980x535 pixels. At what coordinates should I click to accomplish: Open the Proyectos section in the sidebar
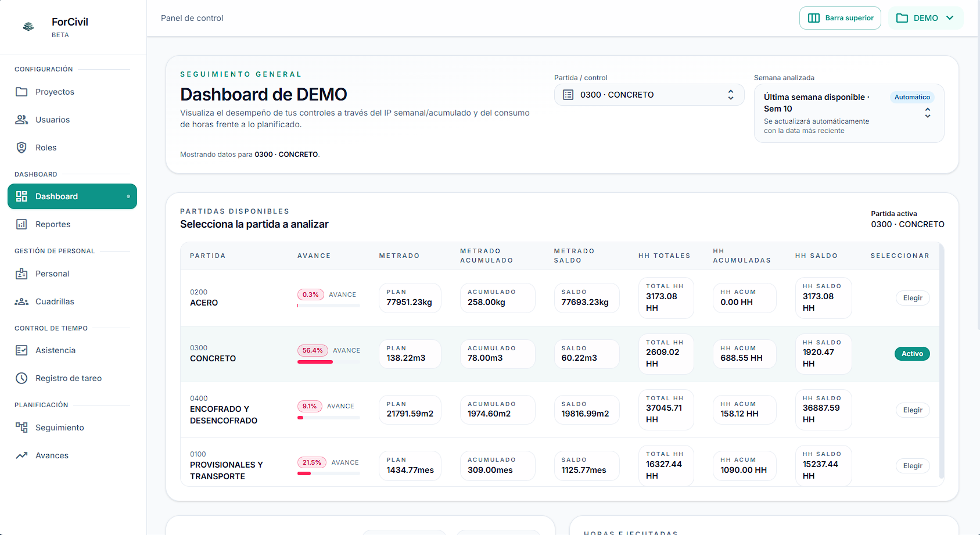point(21,91)
